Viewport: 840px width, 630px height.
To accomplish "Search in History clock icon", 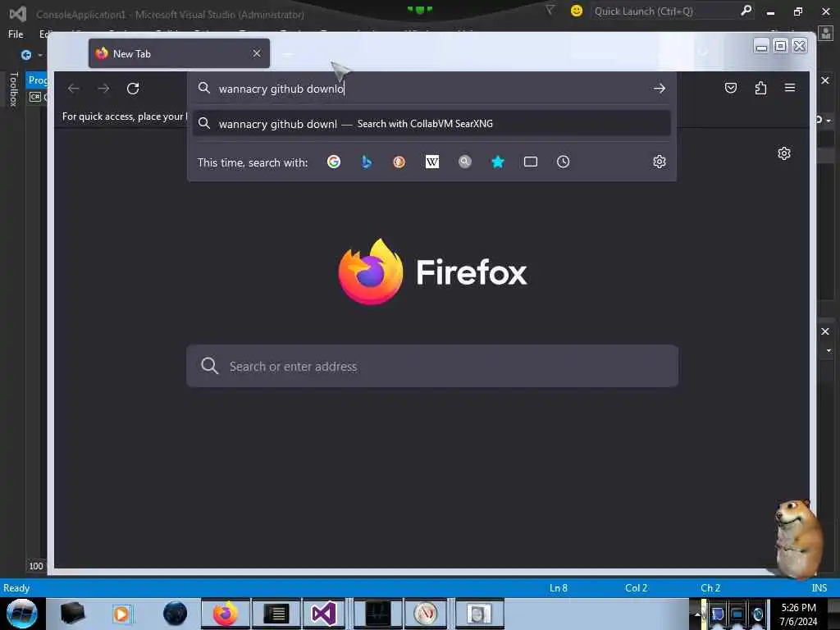I will pos(563,162).
